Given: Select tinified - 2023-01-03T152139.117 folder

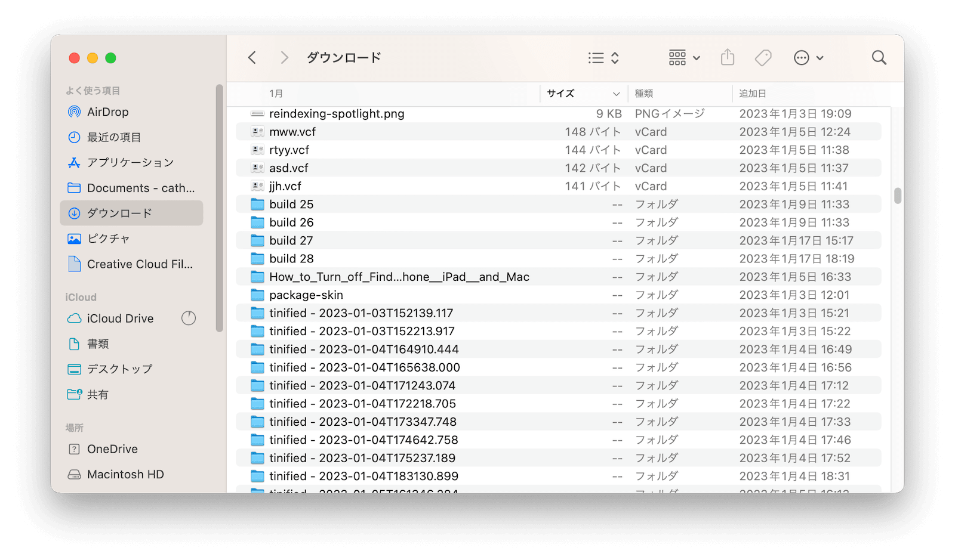Looking at the screenshot, I should click(x=558, y=313).
